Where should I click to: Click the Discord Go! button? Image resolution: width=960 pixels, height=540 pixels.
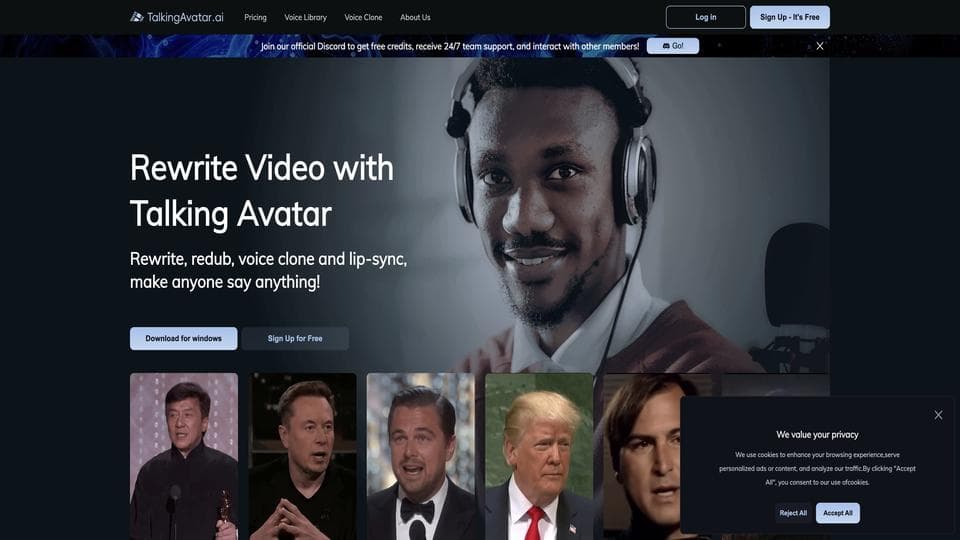click(x=673, y=46)
